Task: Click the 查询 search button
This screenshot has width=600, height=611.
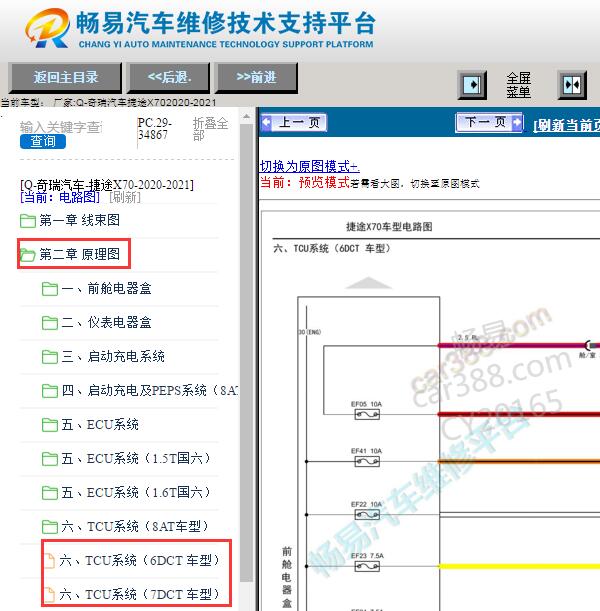Action: (43, 141)
